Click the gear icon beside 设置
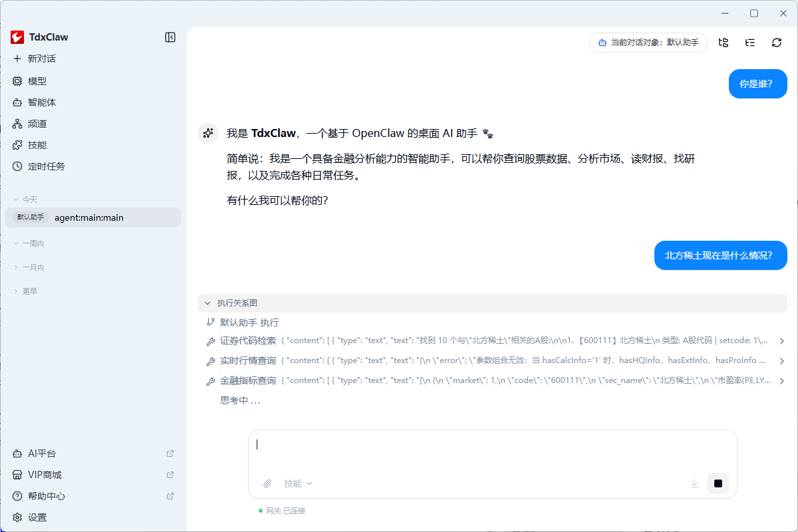The height and width of the screenshot is (532, 798). pos(17,517)
